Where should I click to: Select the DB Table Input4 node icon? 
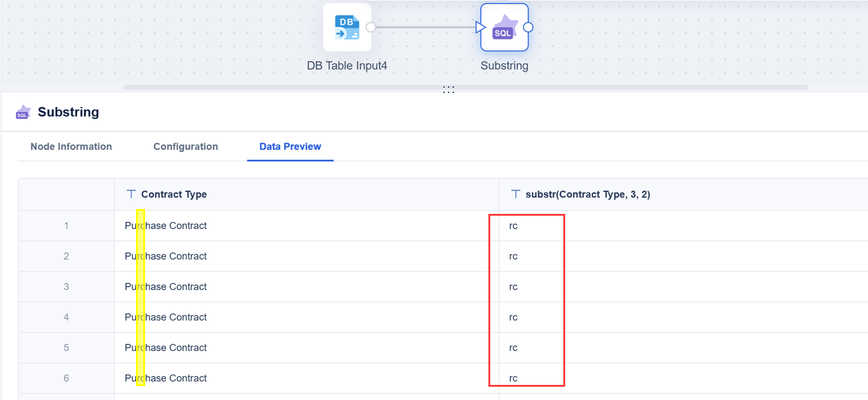pos(347,28)
